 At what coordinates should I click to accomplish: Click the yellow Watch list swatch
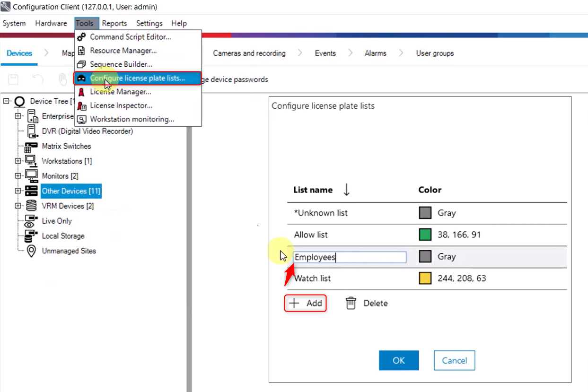coord(425,279)
